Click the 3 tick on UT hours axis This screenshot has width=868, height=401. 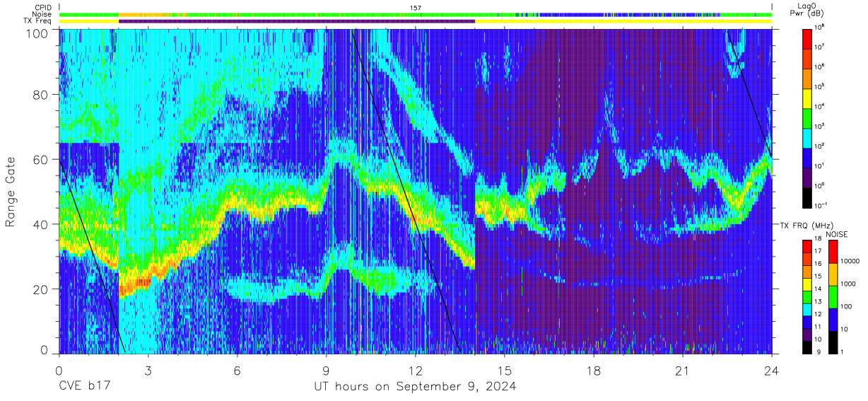[x=148, y=370]
